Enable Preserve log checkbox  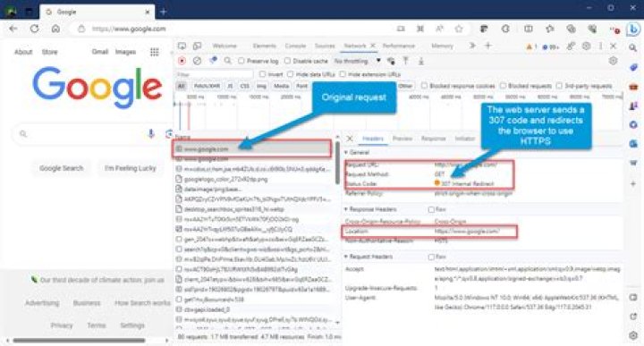click(241, 61)
